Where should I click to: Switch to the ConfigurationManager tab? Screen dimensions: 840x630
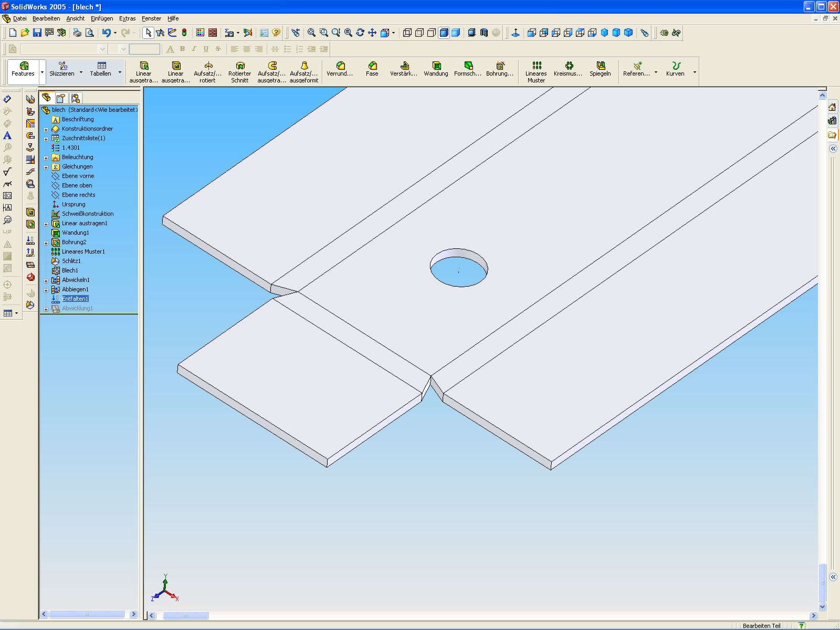tap(76, 98)
